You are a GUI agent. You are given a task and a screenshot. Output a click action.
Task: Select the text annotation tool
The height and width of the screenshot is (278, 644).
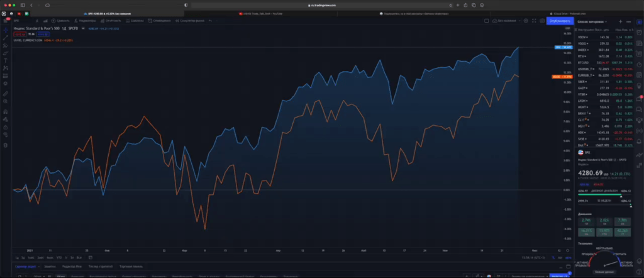coord(6,60)
